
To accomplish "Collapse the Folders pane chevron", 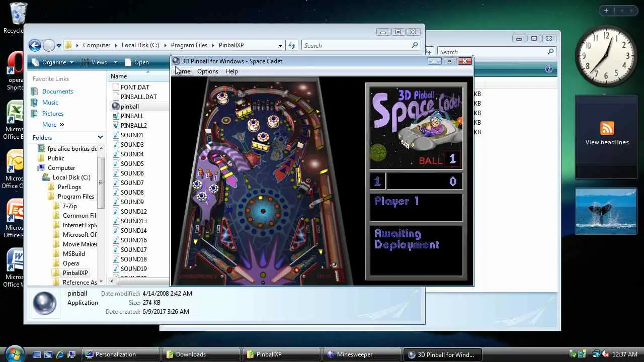I will pyautogui.click(x=100, y=137).
